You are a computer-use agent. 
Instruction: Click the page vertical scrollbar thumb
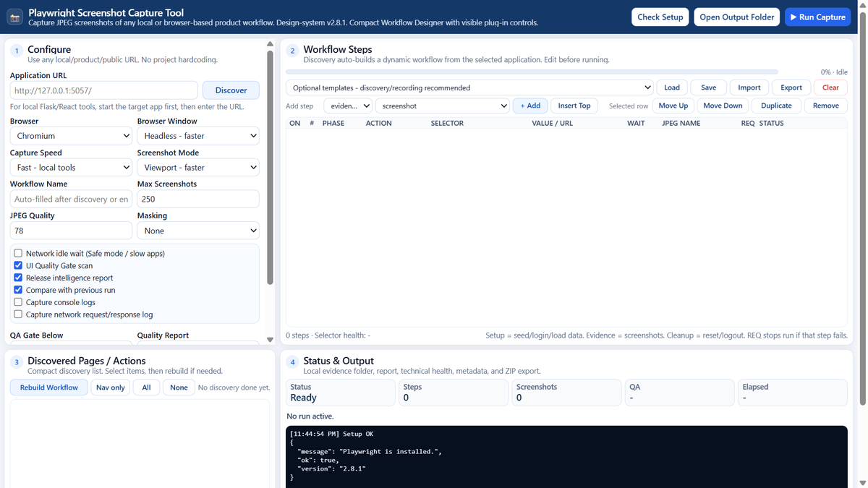pyautogui.click(x=861, y=207)
